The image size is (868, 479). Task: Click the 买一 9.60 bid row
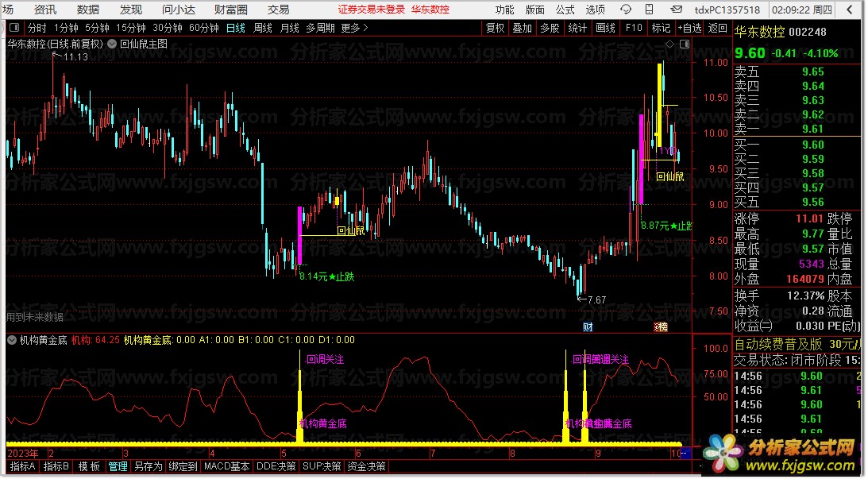coord(797,145)
